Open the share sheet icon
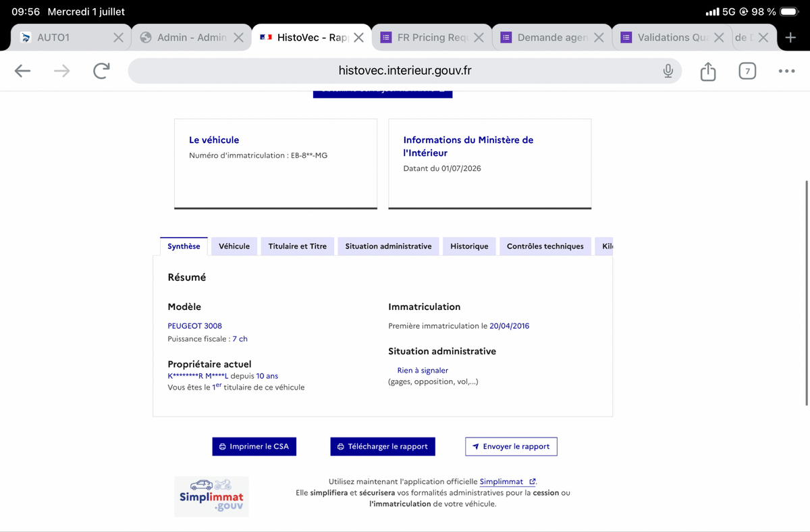 coord(708,71)
